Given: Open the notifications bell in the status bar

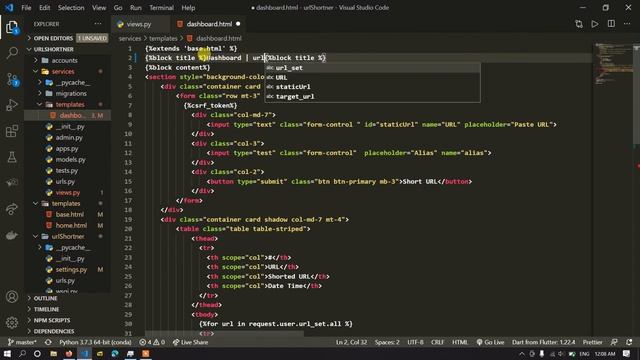Looking at the screenshot, I should click(629, 342).
